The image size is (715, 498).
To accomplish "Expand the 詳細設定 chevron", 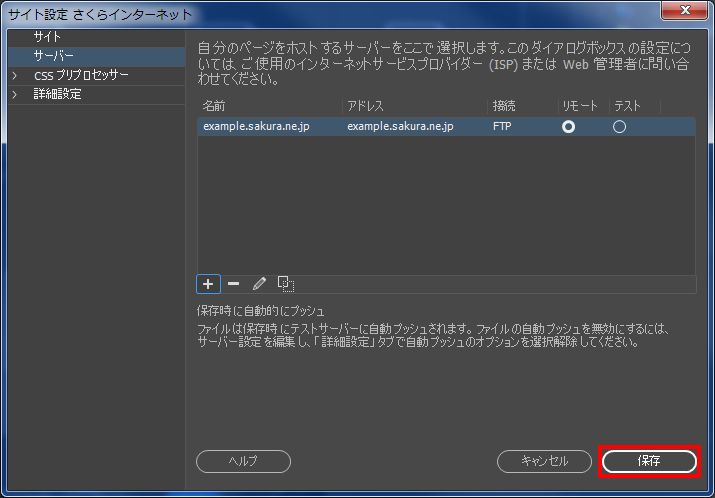I will point(14,95).
